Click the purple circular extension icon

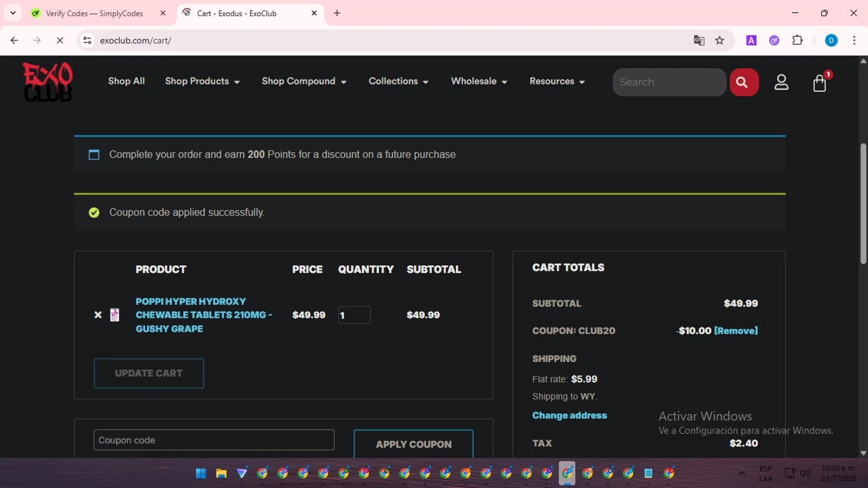pos(774,41)
